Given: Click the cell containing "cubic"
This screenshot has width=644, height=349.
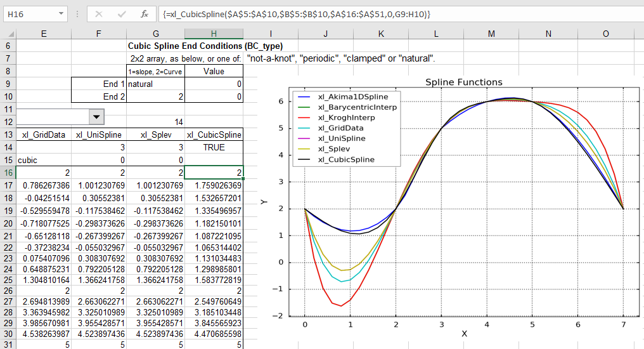Looking at the screenshot, I should pos(43,160).
